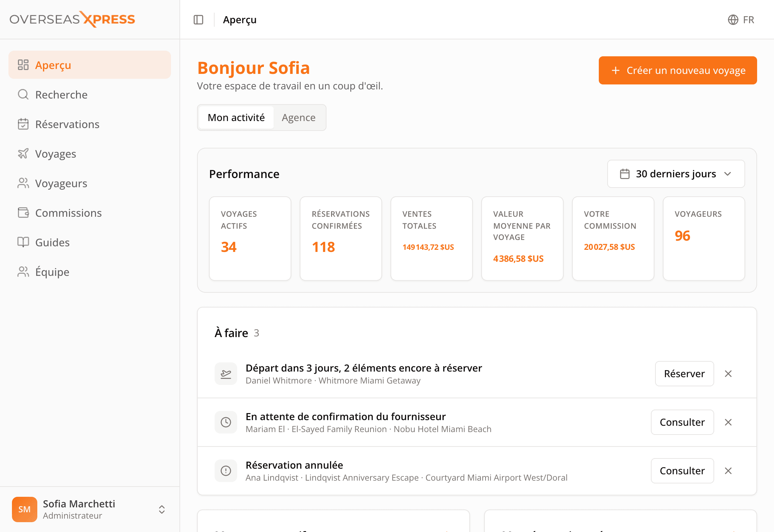Click the departing plane task icon
The image size is (774, 532).
(x=226, y=374)
